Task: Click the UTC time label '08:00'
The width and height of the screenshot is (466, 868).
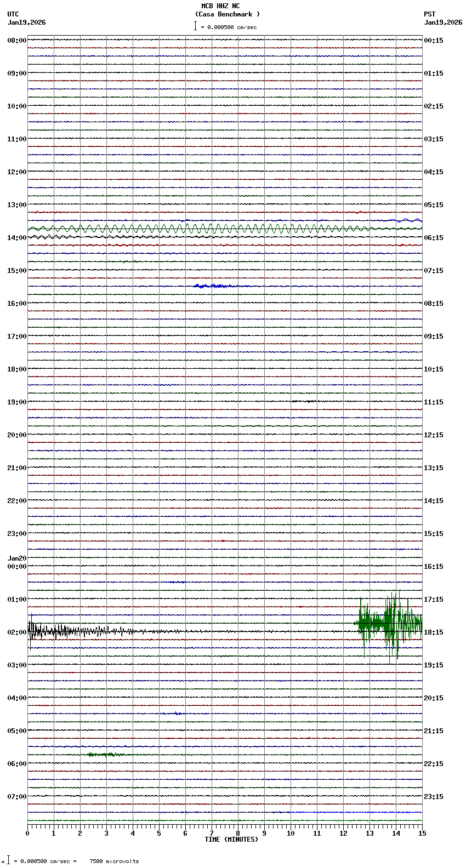Action: (17, 41)
